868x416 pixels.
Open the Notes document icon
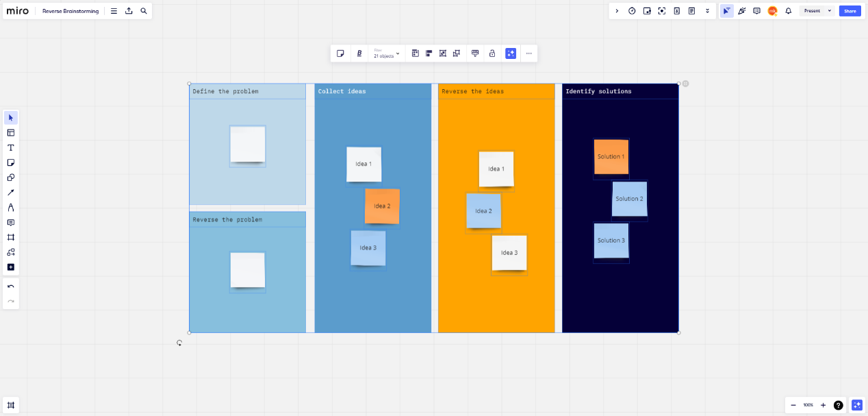pyautogui.click(x=691, y=11)
